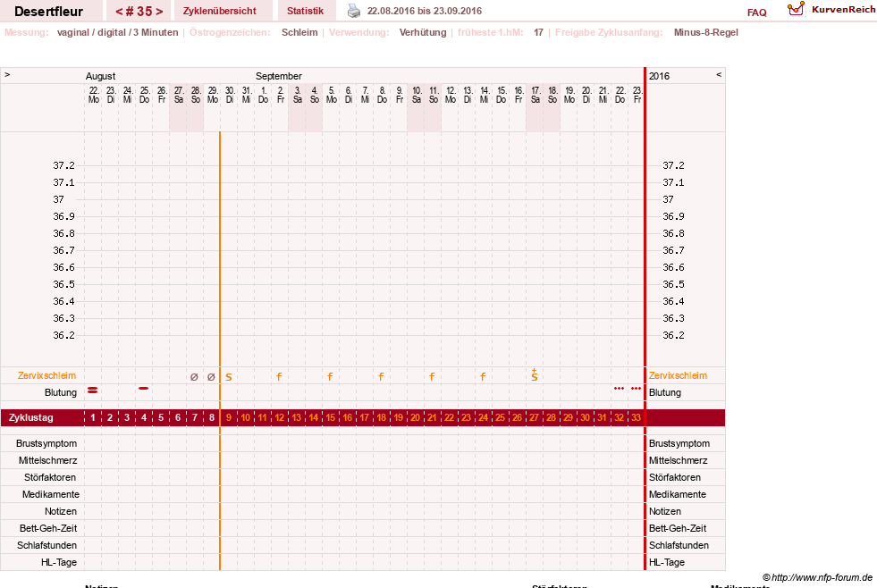Click the Ø mucus symbol on day 8
Viewport: 877px width, 588px height.
coord(211,377)
